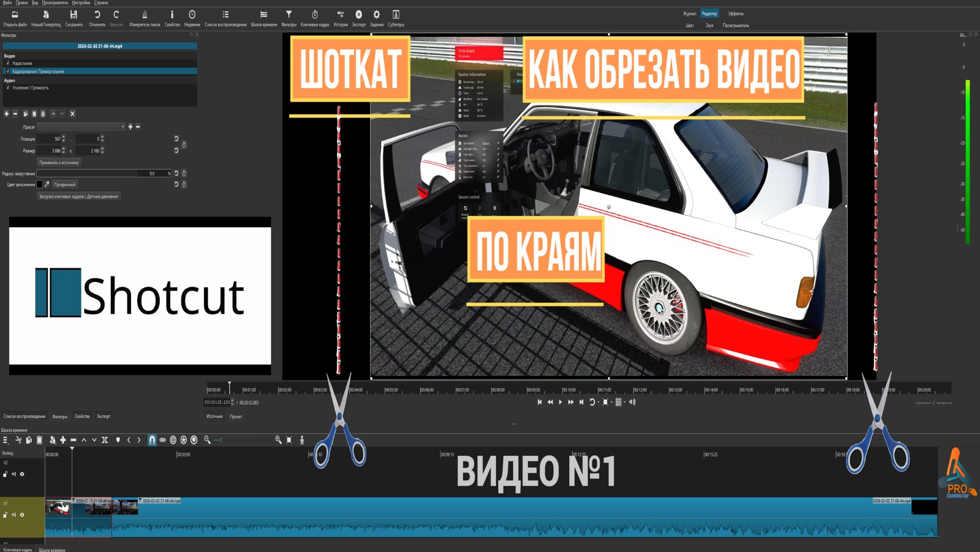Hide the V1 track with eye toggle
The image size is (980, 552).
(22, 515)
